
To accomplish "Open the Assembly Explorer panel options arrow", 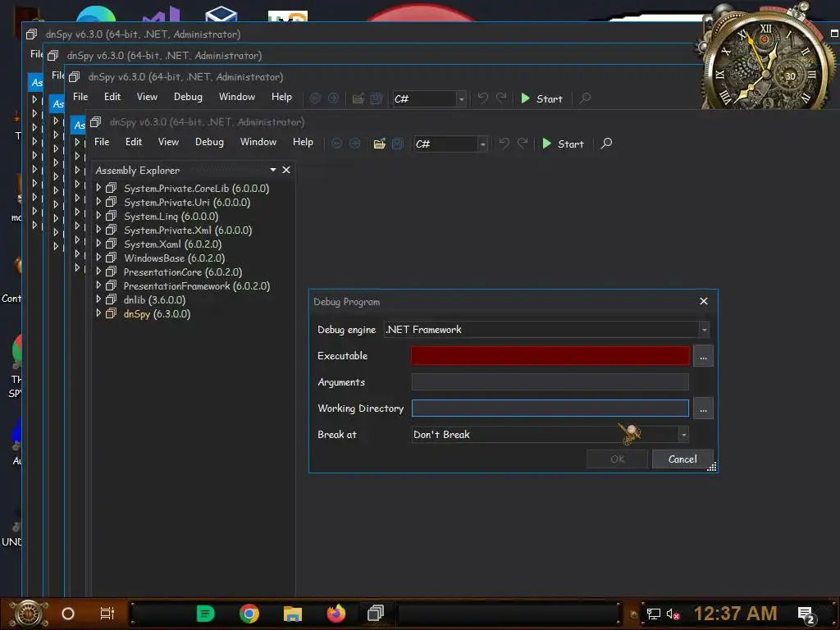I will tap(273, 170).
